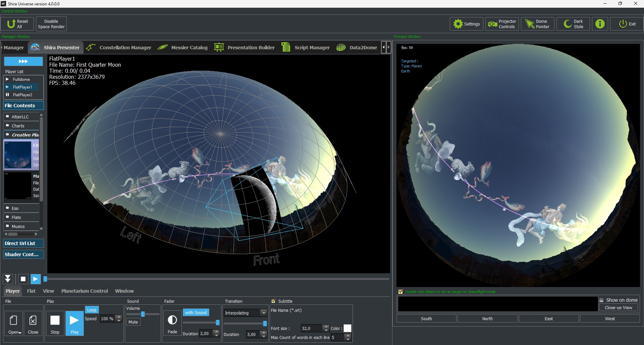Click the small stop icon beside timeline
Viewport: 644px width, 345px height.
[x=23, y=279]
